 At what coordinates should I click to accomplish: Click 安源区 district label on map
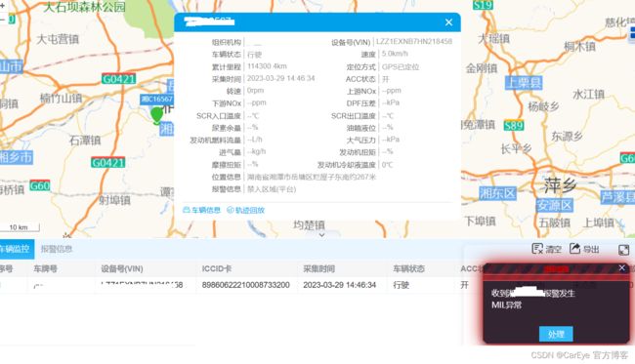click(x=554, y=206)
